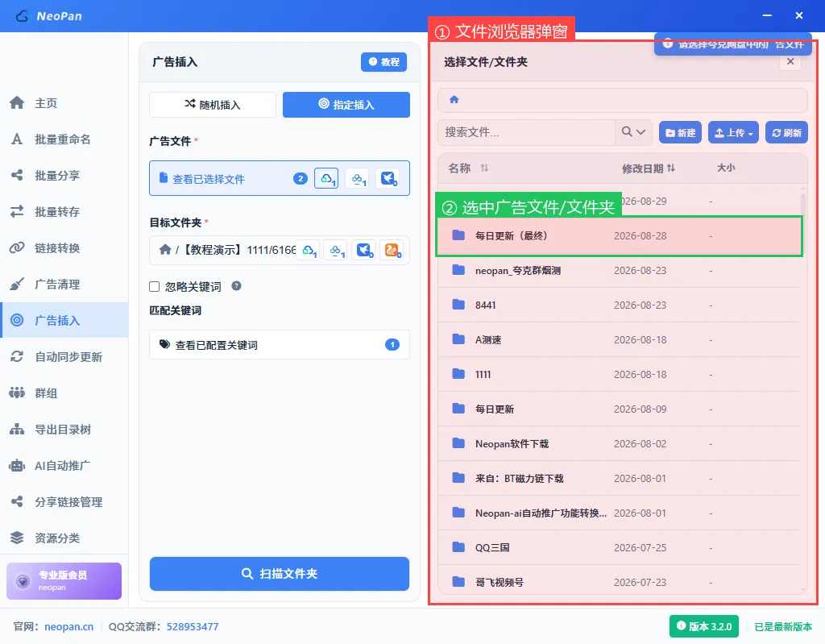Open the 主页 home page in sidebar
Image resolution: width=825 pixels, height=644 pixels.
64,102
